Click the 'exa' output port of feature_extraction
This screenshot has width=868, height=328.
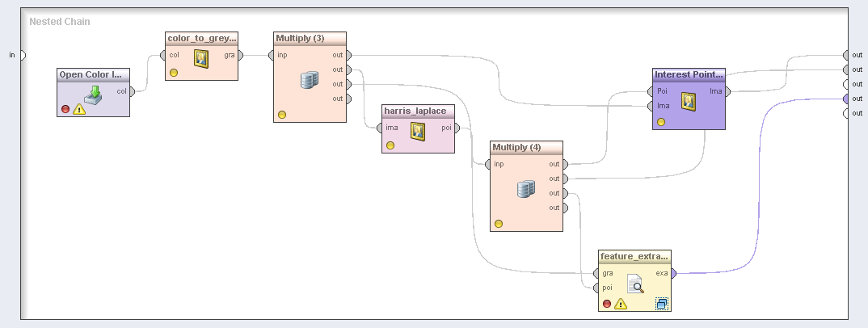tap(673, 273)
